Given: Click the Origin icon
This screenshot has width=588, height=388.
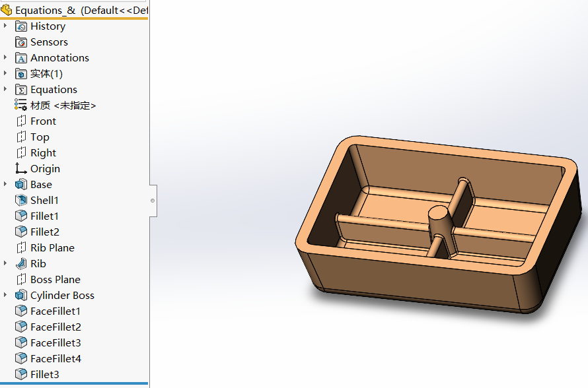Looking at the screenshot, I should 20,168.
